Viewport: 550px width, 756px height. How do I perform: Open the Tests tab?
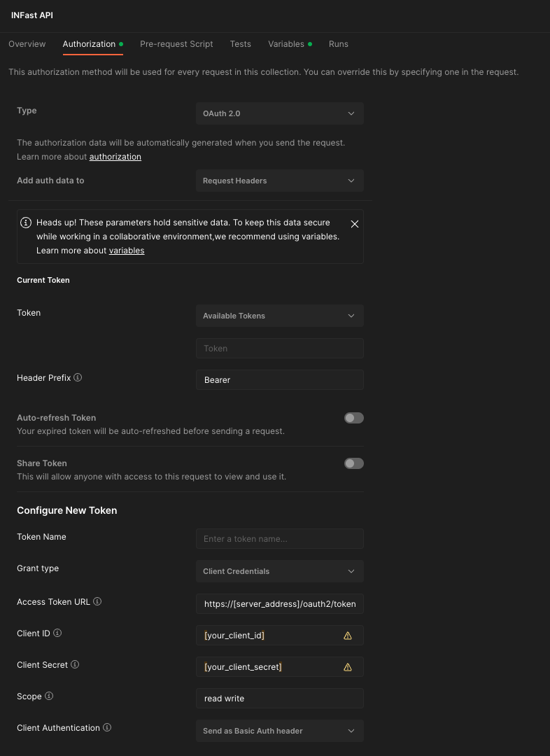pyautogui.click(x=241, y=44)
